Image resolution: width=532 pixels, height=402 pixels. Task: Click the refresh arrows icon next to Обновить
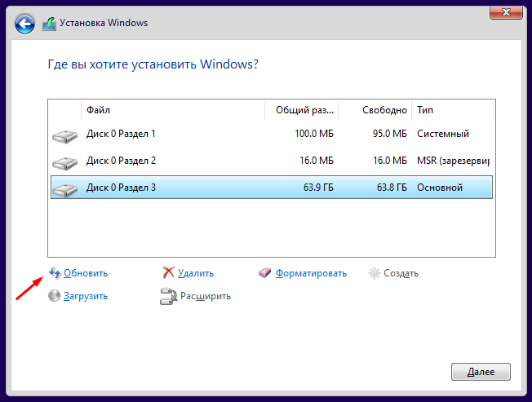coord(55,273)
